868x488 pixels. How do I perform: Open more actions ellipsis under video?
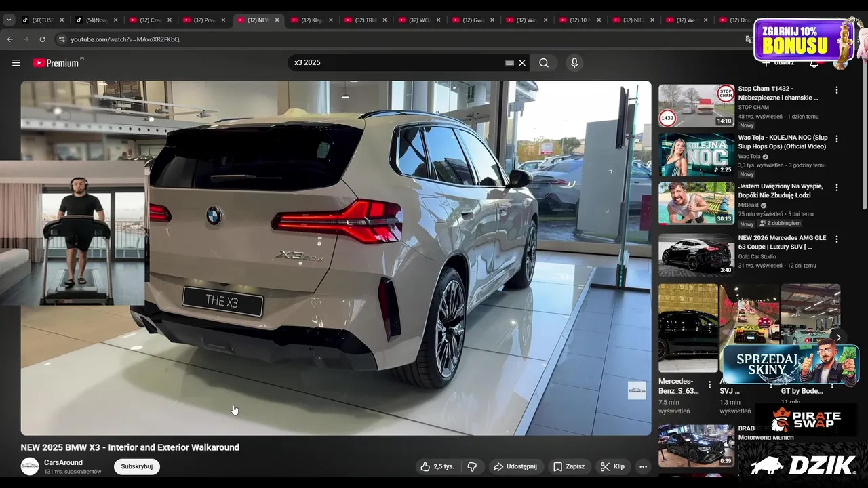(x=643, y=466)
